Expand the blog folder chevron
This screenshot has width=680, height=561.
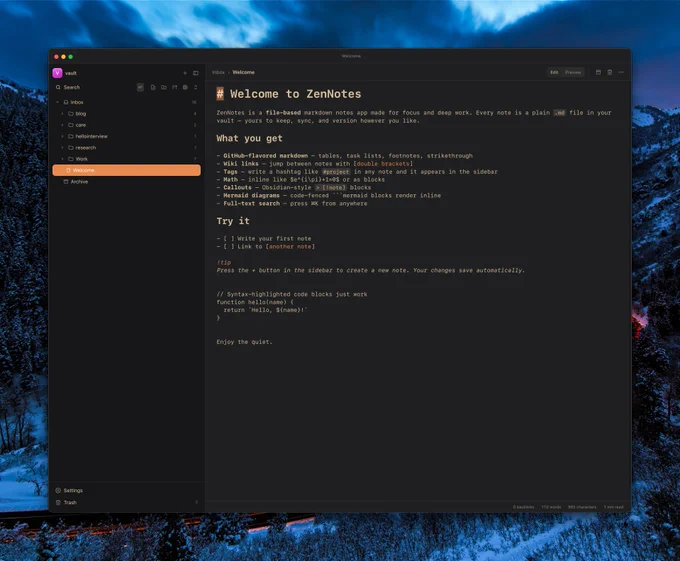62,114
